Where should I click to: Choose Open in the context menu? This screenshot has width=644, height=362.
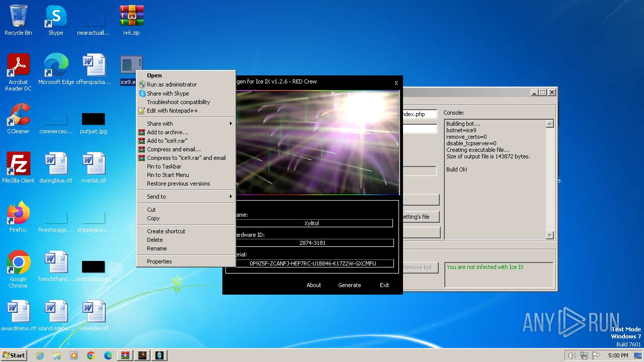[186, 75]
